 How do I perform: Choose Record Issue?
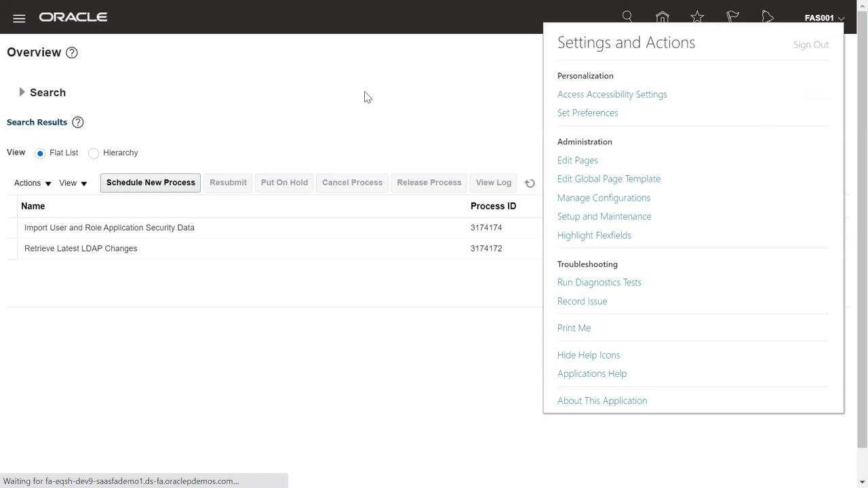pos(583,301)
